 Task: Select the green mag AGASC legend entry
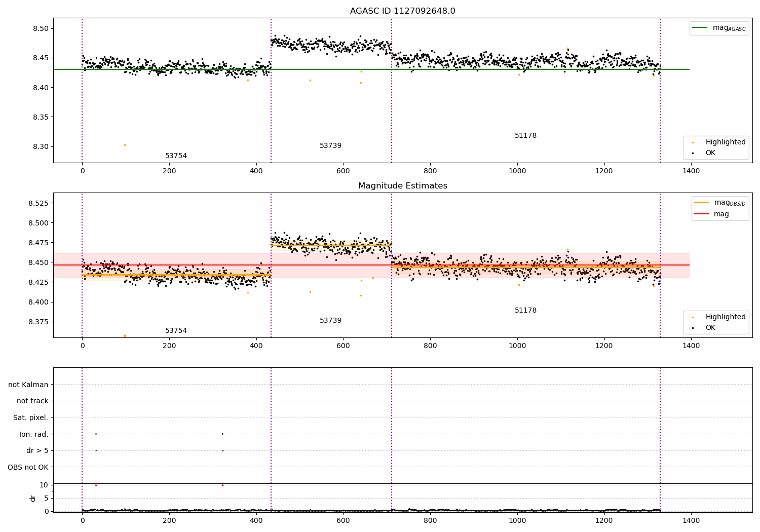(x=719, y=28)
